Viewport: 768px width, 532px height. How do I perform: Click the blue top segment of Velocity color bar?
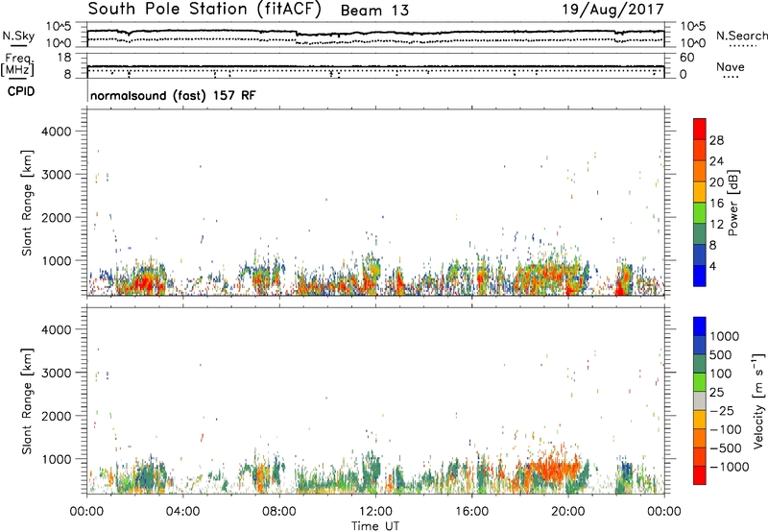tap(700, 326)
